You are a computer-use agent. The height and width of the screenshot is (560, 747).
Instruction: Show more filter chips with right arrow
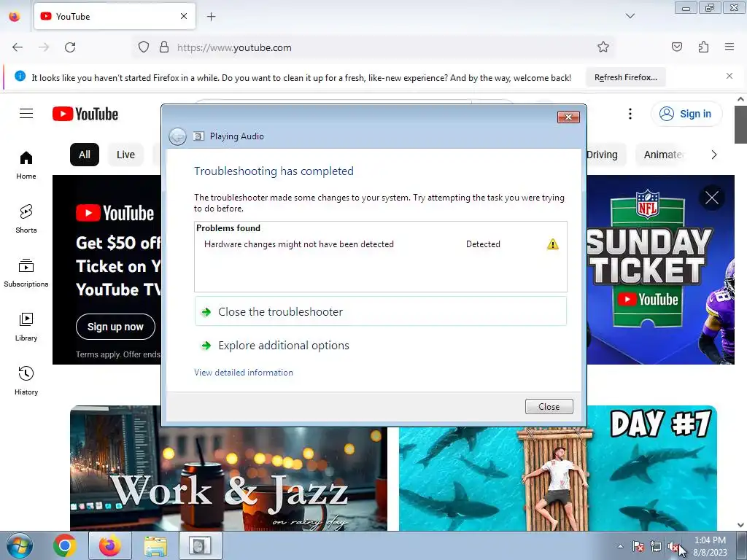click(x=713, y=155)
